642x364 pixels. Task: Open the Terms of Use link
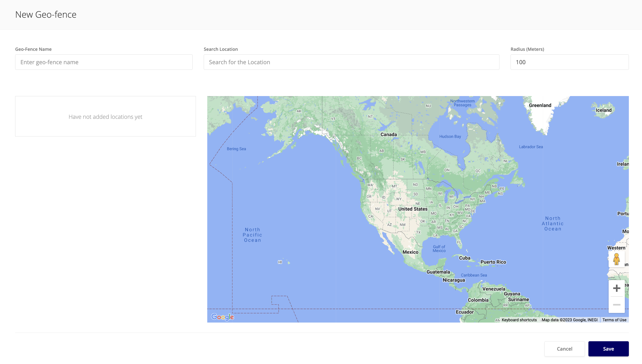(x=614, y=320)
